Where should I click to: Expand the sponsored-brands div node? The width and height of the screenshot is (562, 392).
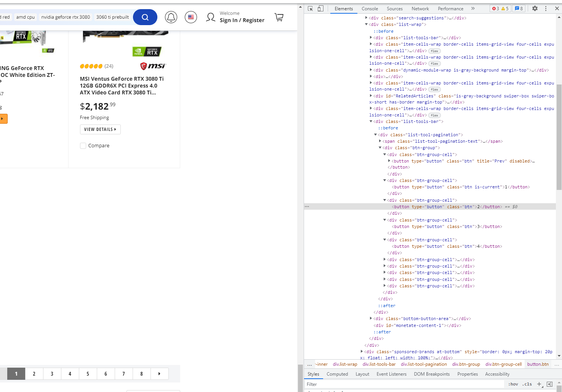362,352
